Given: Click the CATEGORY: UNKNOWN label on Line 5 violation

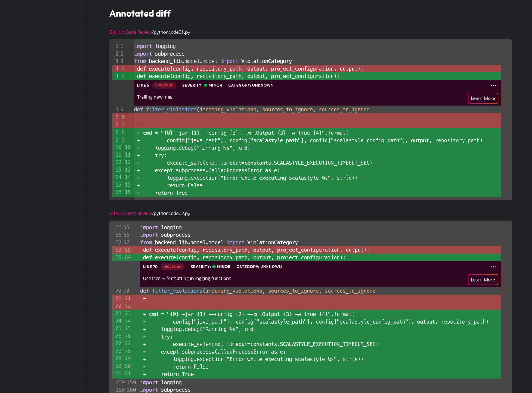Looking at the screenshot, I should pyautogui.click(x=250, y=86).
